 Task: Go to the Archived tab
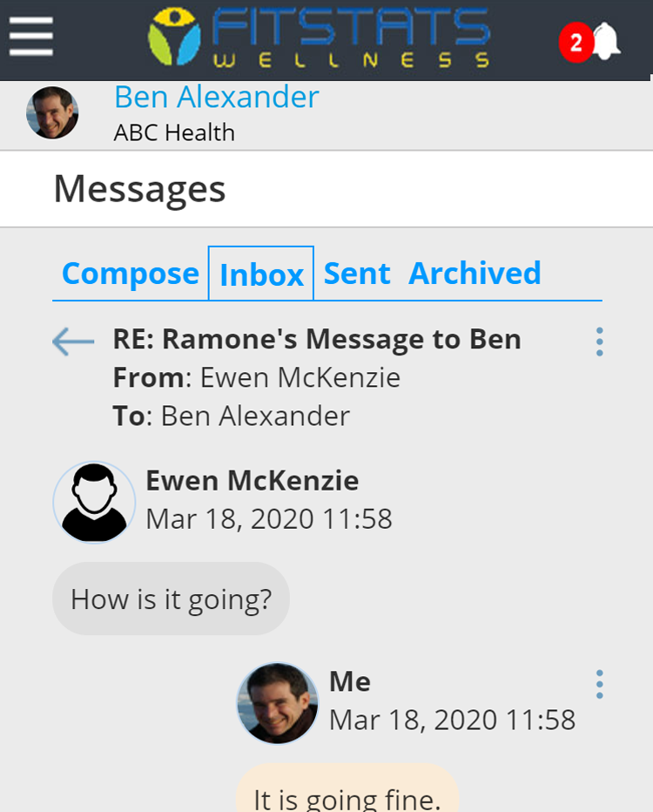pyautogui.click(x=475, y=274)
